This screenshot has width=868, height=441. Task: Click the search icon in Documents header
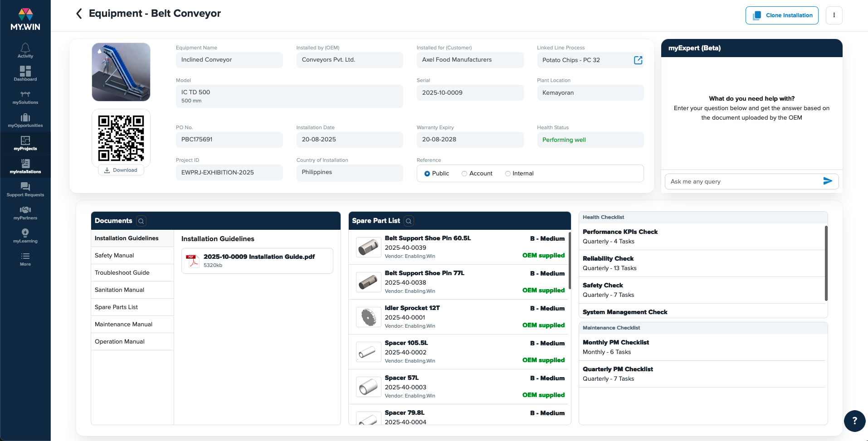click(x=141, y=221)
